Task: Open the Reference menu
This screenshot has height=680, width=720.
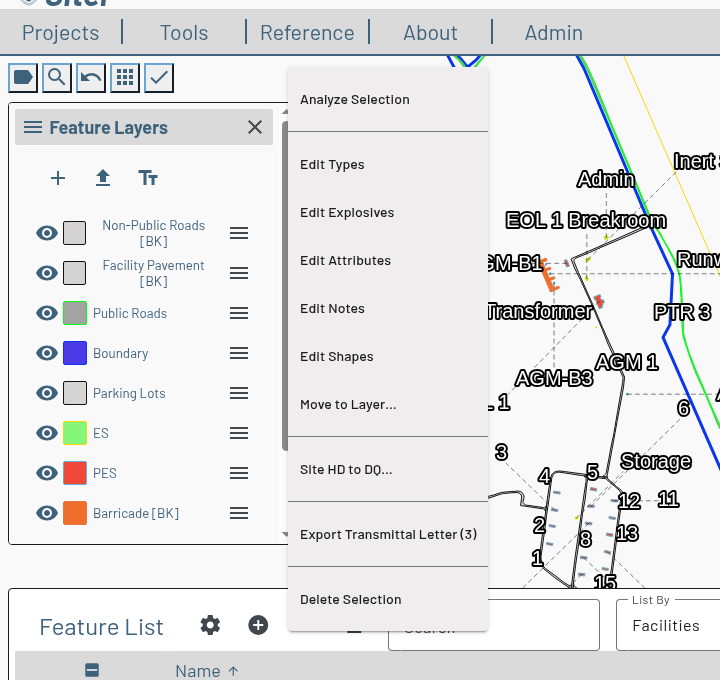Action: [x=307, y=33]
